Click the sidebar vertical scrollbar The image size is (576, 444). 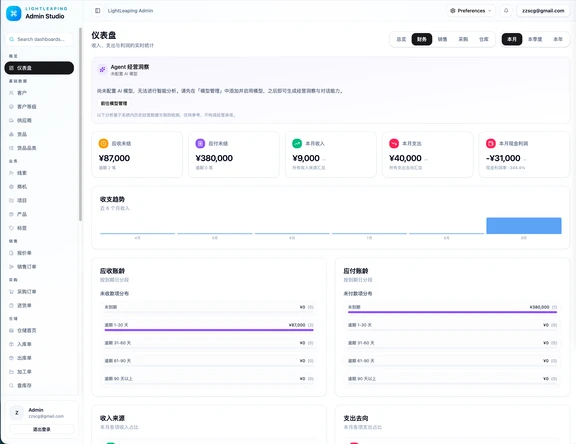(80, 124)
